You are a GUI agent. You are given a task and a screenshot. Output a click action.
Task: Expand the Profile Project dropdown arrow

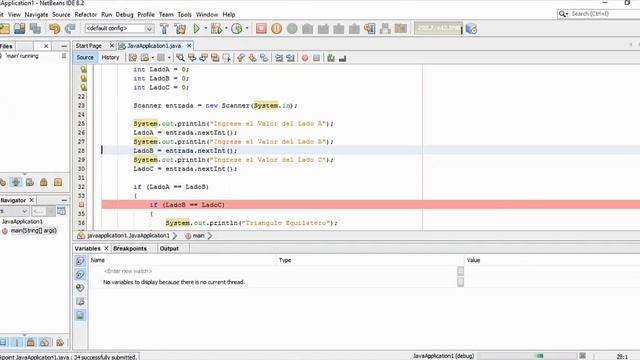[x=247, y=29]
